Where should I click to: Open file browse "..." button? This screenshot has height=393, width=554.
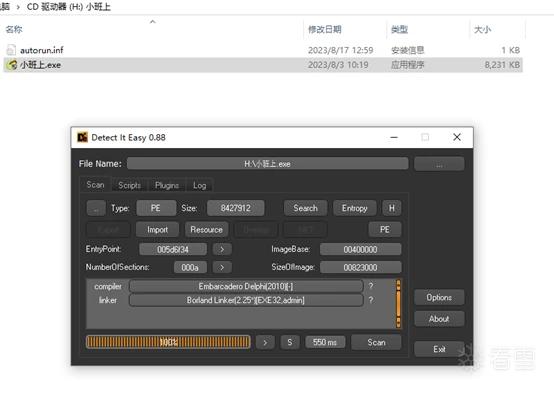click(x=439, y=164)
